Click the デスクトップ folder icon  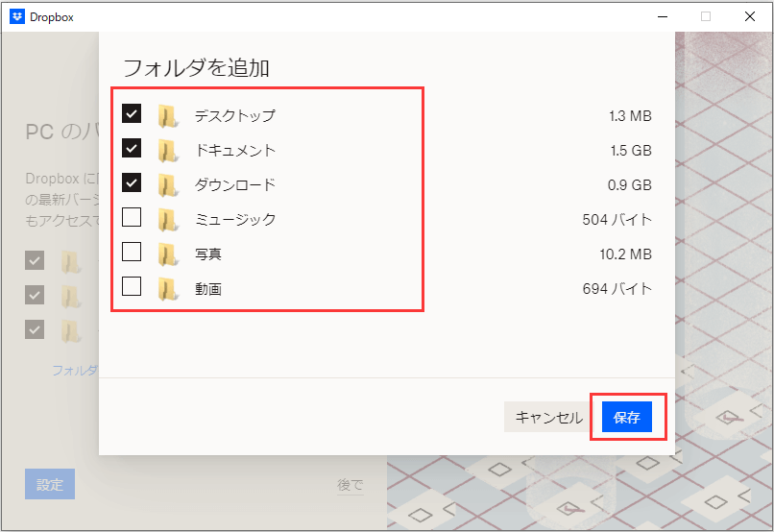coord(168,116)
